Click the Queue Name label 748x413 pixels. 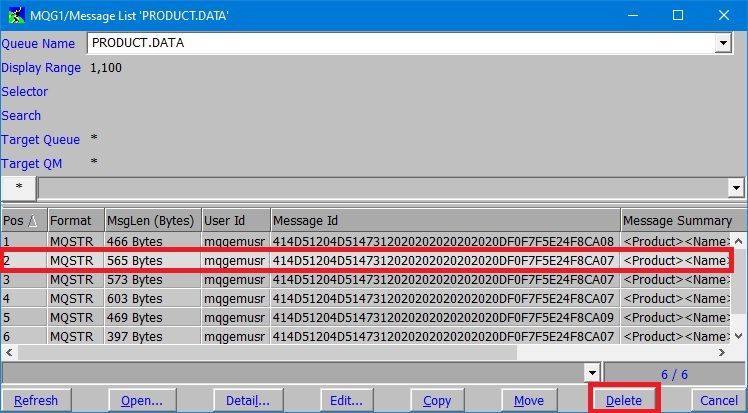click(x=38, y=43)
